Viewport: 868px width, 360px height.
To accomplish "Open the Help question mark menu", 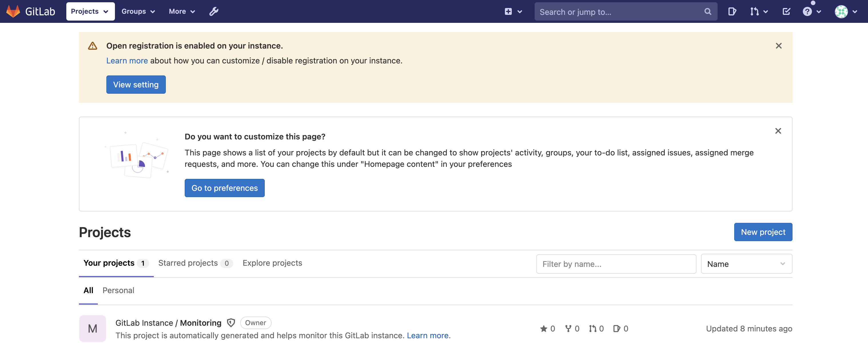I will pyautogui.click(x=811, y=11).
